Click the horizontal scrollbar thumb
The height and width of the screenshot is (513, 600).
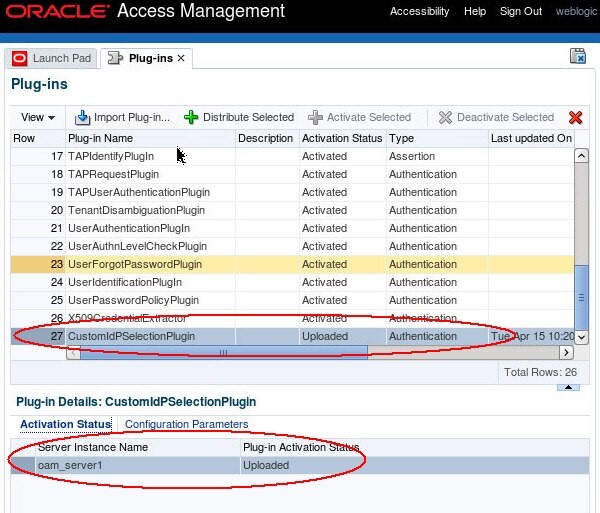pyautogui.click(x=224, y=352)
